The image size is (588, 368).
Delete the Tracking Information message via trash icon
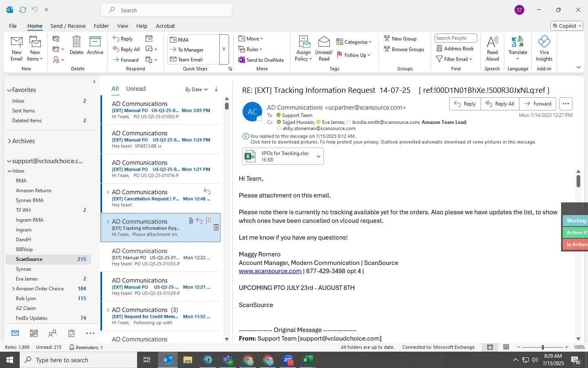[216, 227]
